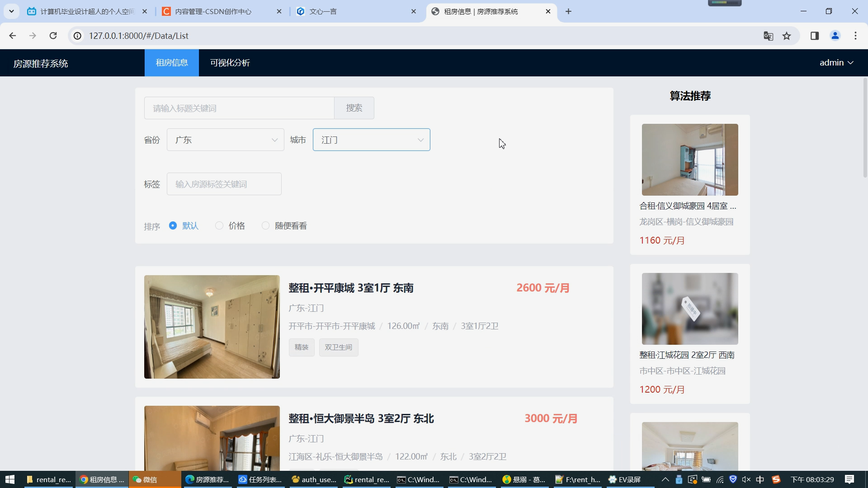
Task: Open listing 整租•恒大御景半岛 3室2厅 东北
Action: pos(361,418)
